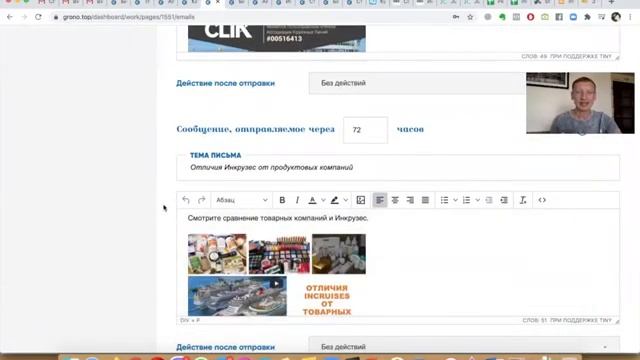Select the white bottles image in the editor

coord(339,254)
